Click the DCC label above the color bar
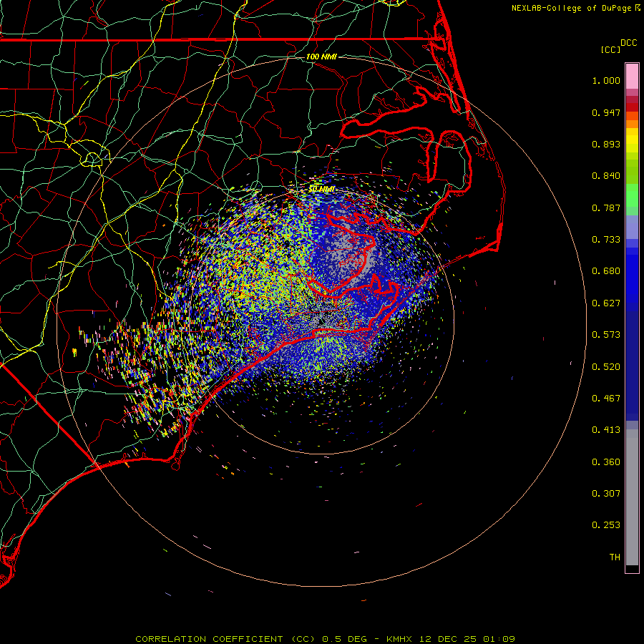The image size is (644, 644). click(628, 43)
